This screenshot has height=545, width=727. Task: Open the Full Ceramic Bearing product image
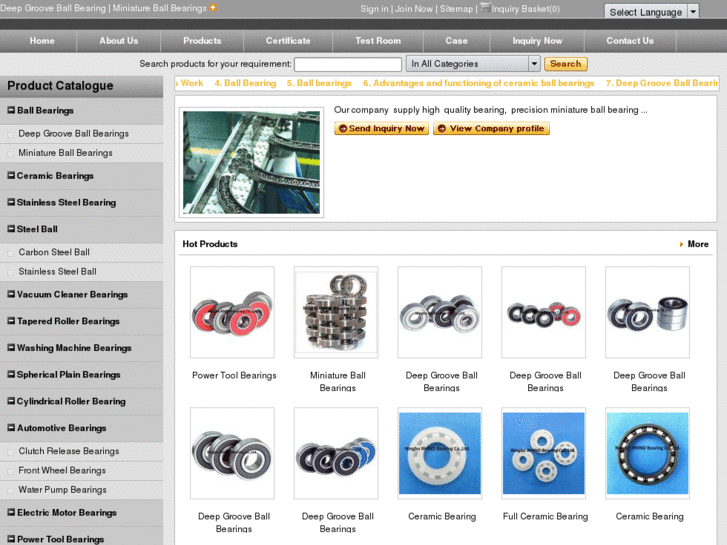tap(544, 453)
